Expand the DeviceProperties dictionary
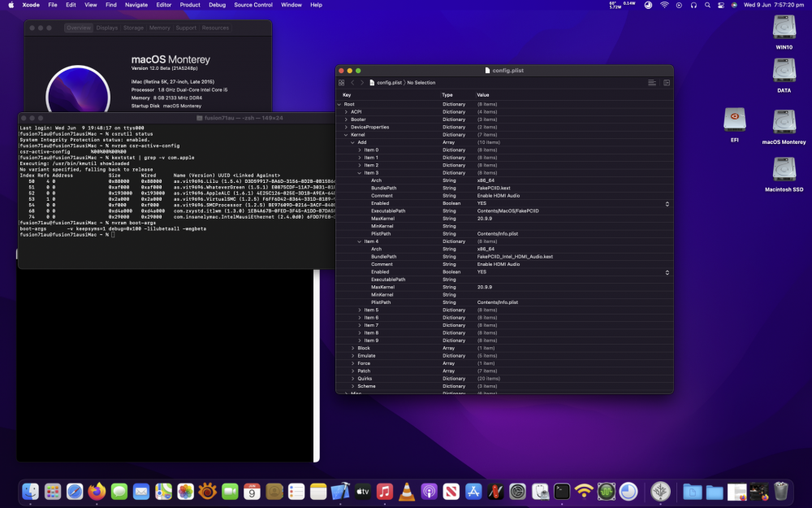812x508 pixels. coord(347,127)
